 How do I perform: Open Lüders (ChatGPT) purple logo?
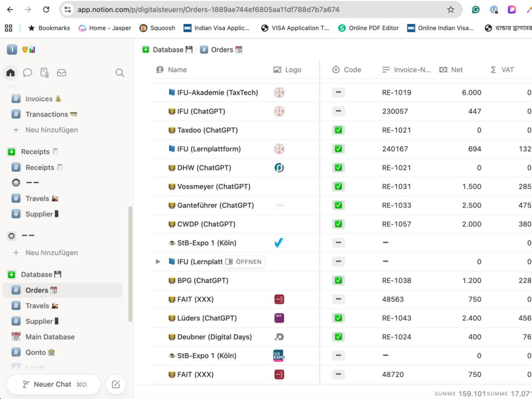(279, 318)
